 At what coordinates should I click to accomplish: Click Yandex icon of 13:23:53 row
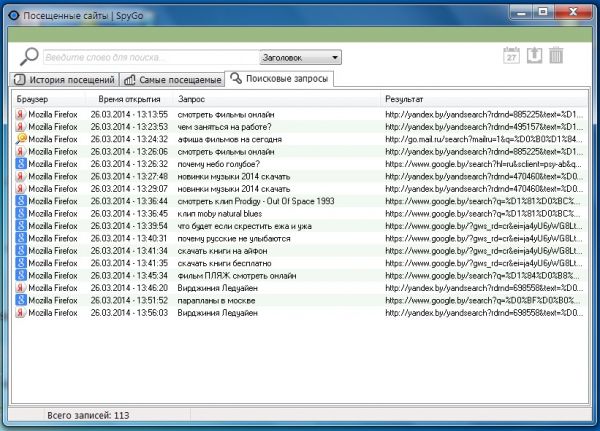pos(21,126)
